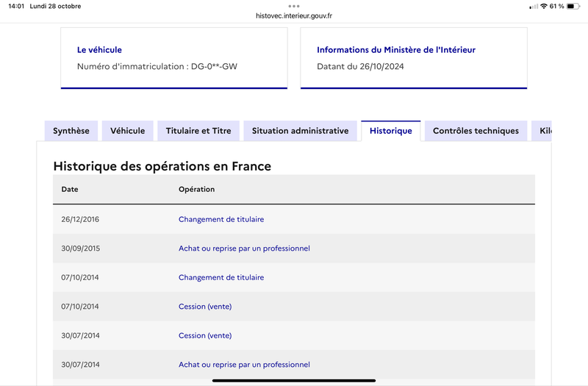Click the registration number DG-0**-GW text

214,66
